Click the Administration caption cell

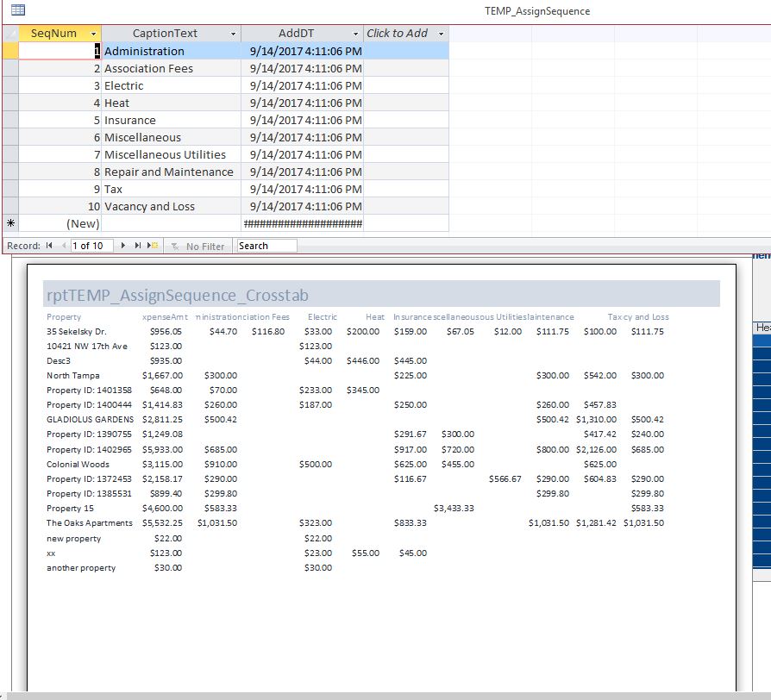(171, 51)
